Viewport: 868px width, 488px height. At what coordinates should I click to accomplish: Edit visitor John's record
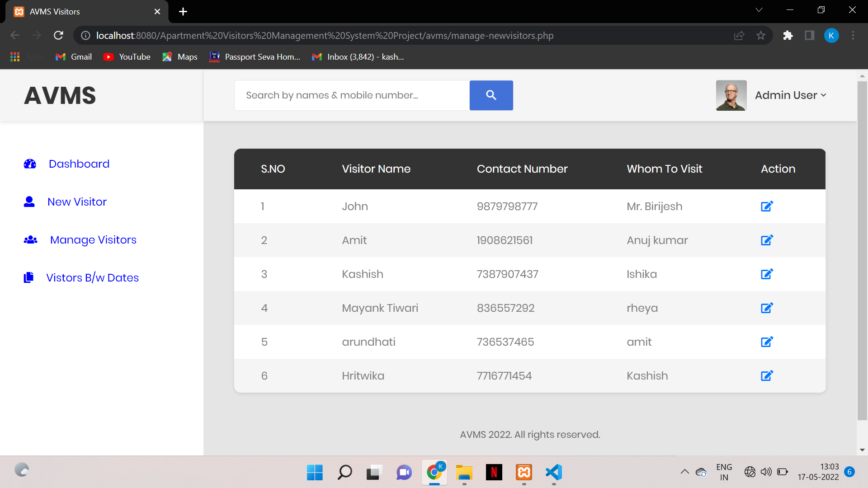coord(767,206)
